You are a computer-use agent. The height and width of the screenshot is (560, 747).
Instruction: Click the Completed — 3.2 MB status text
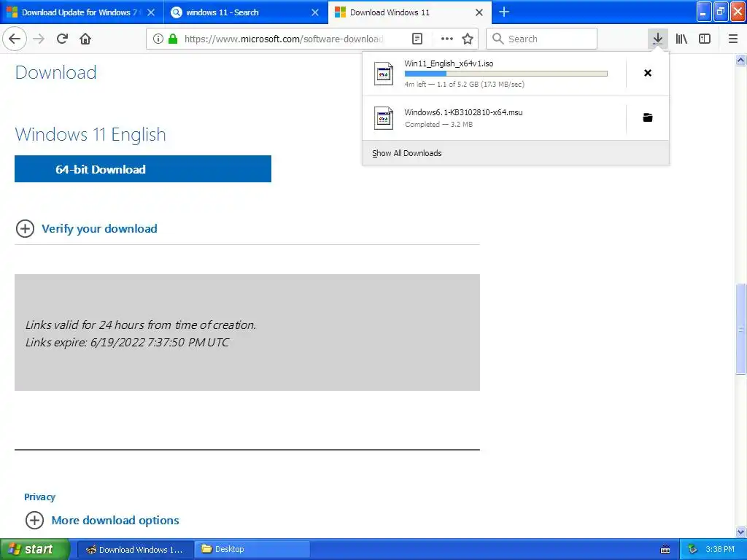click(438, 124)
